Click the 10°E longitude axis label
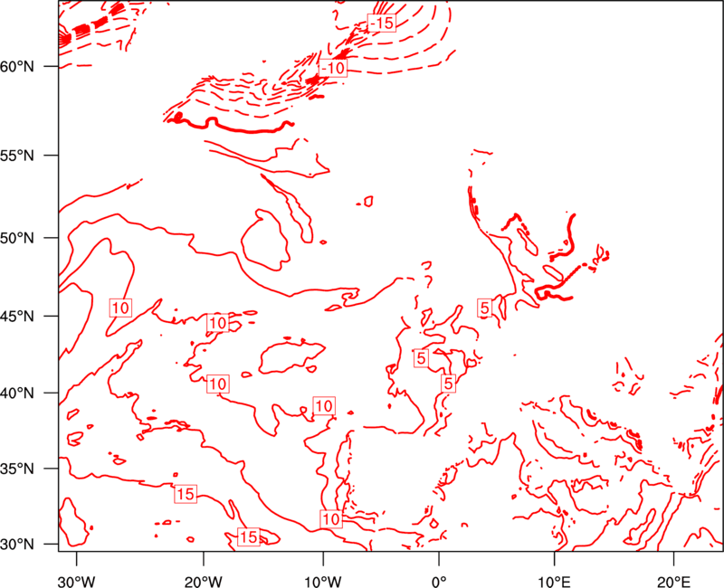 pyautogui.click(x=554, y=582)
